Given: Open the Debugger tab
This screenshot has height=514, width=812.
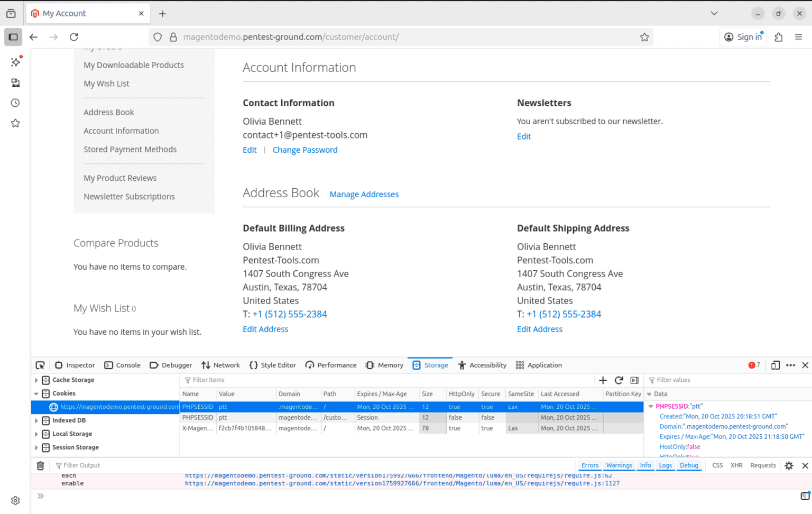Looking at the screenshot, I should (x=171, y=365).
